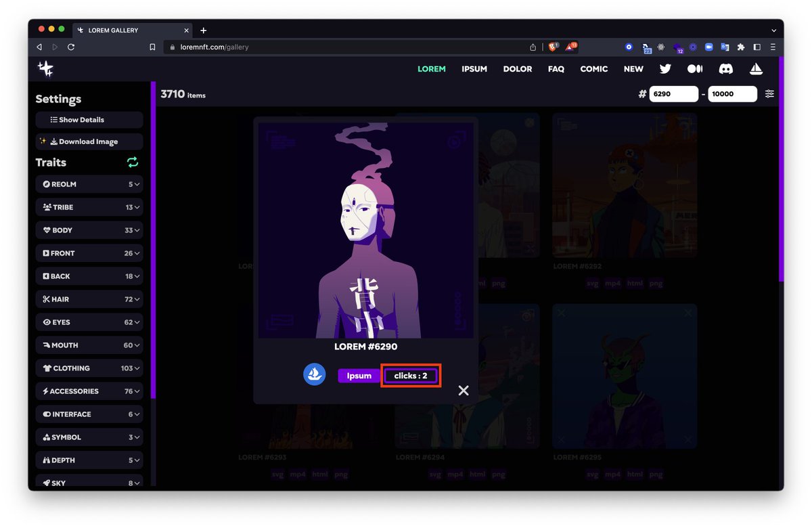Bookmark this page using the bookmark icon
812x528 pixels.
point(152,47)
